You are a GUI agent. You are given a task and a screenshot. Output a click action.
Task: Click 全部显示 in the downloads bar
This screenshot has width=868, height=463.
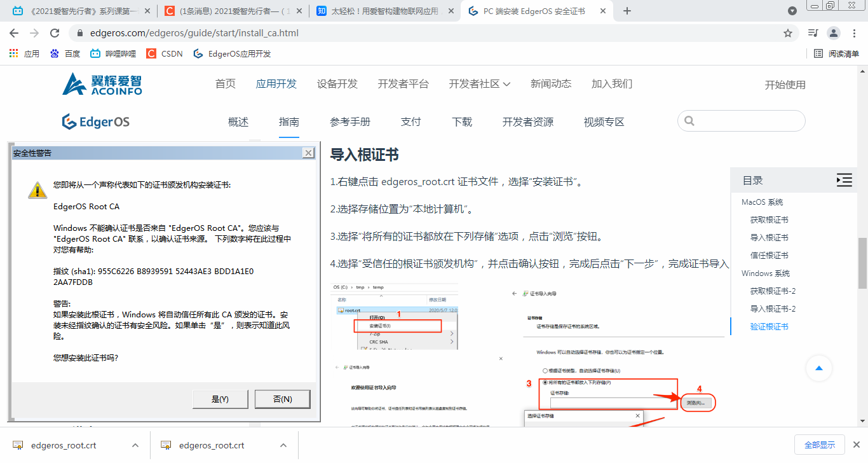click(819, 445)
